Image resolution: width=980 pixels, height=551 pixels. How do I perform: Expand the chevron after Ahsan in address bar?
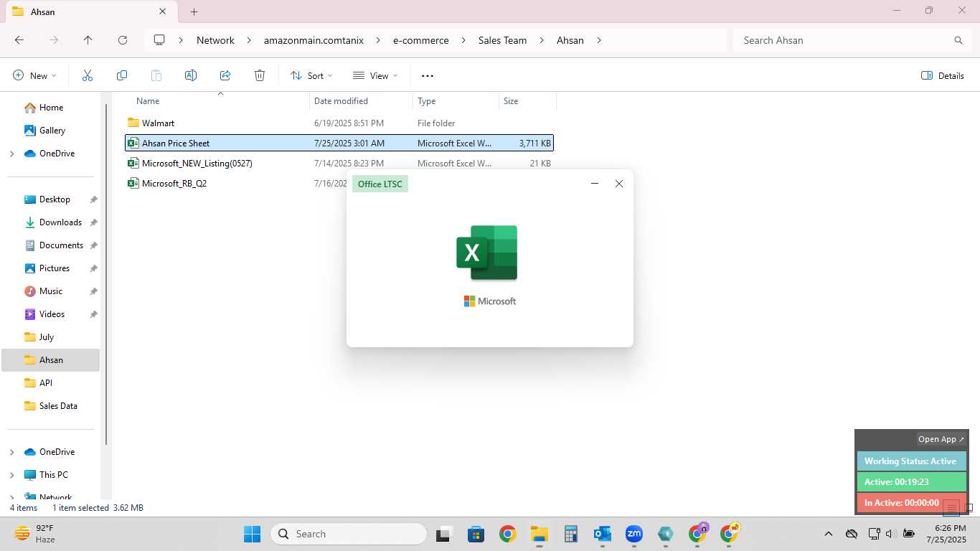tap(599, 40)
